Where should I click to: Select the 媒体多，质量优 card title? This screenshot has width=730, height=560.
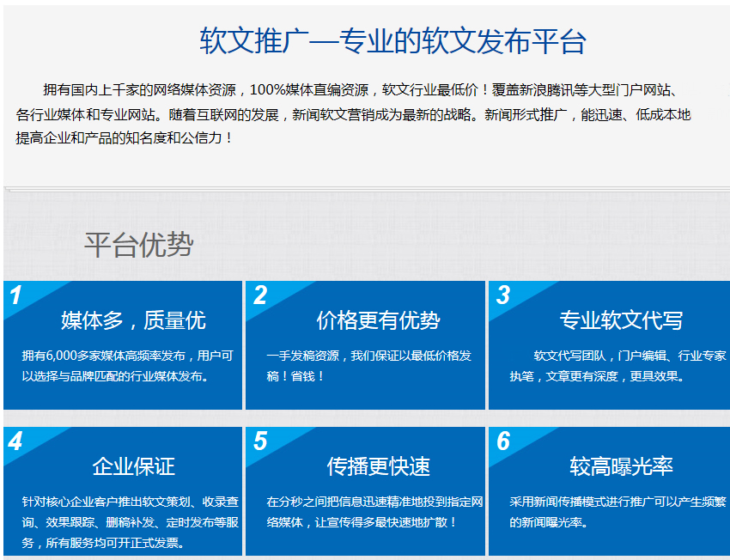coord(133,321)
